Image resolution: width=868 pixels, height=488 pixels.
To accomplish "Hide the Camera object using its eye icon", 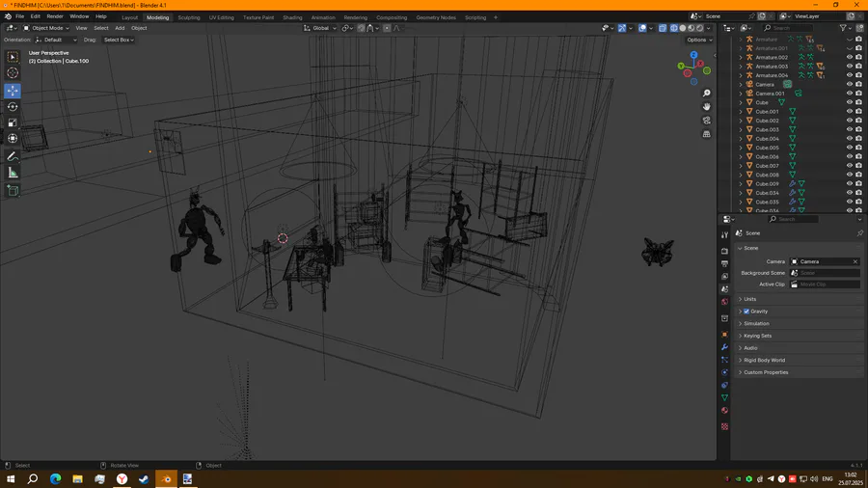I will tap(849, 84).
